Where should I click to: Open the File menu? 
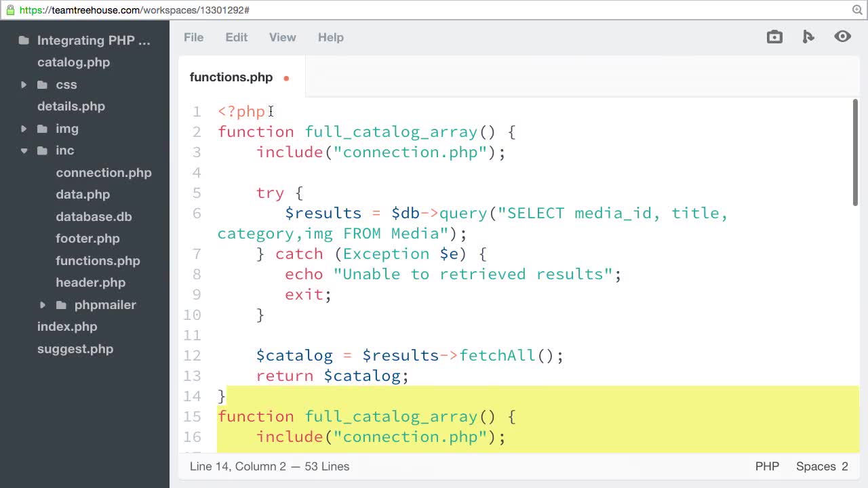[193, 37]
